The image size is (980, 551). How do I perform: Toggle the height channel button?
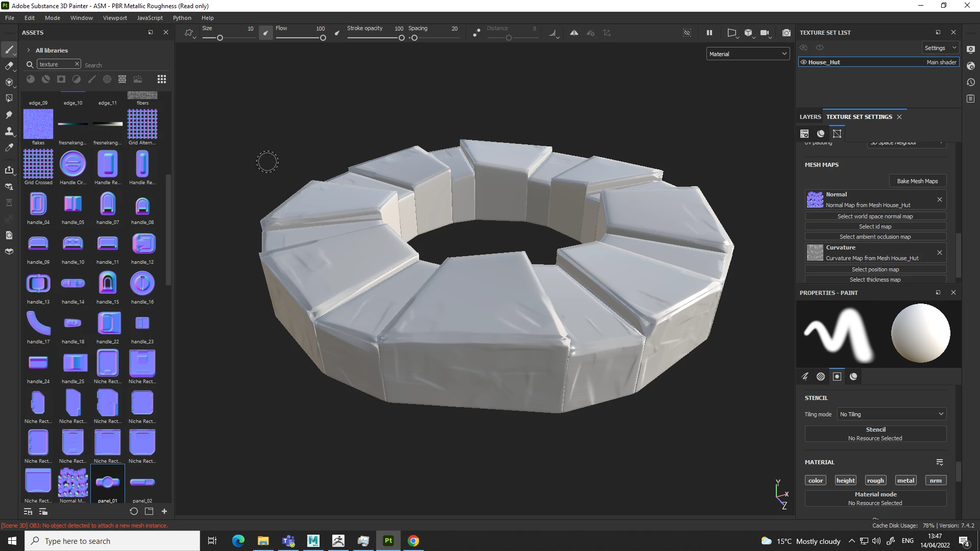(845, 481)
